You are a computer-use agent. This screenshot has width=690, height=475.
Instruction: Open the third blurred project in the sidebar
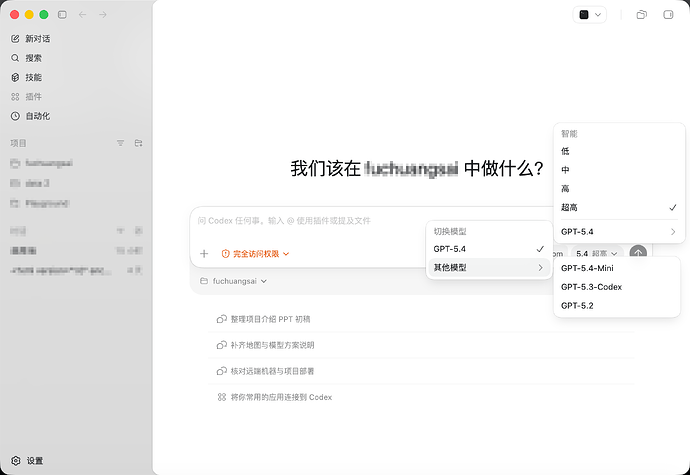tap(40, 203)
